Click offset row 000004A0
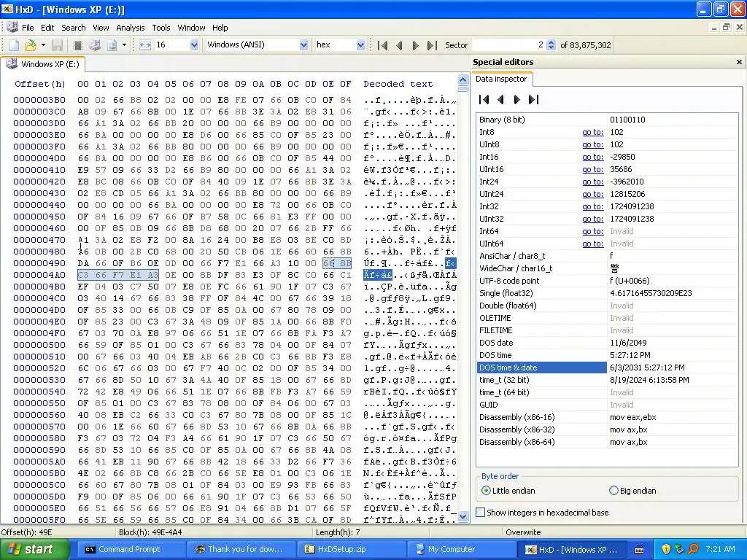 pyautogui.click(x=39, y=275)
